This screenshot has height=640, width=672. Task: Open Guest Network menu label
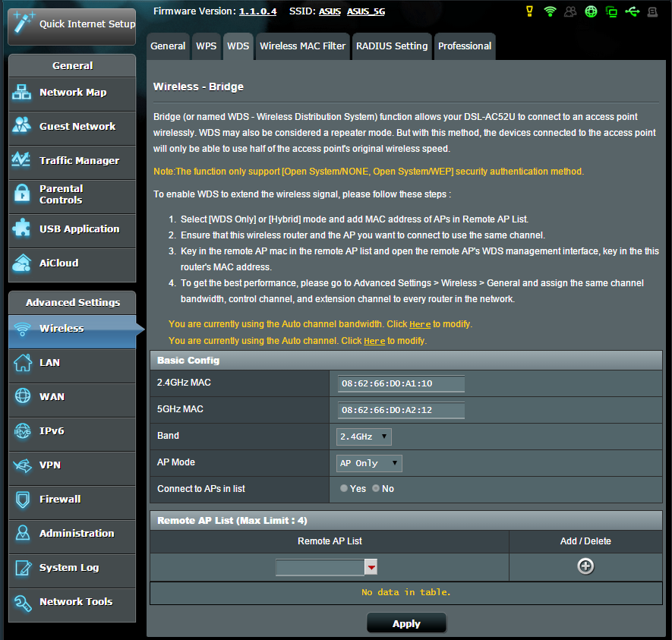pyautogui.click(x=77, y=126)
